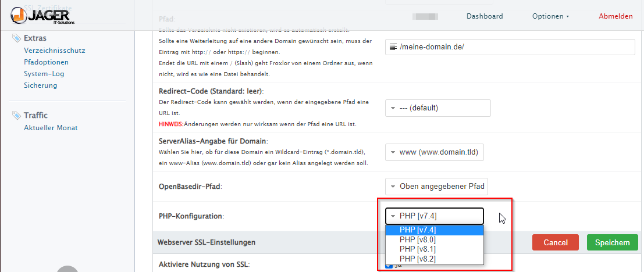
Task: Click the text icon in path field
Action: coord(394,47)
